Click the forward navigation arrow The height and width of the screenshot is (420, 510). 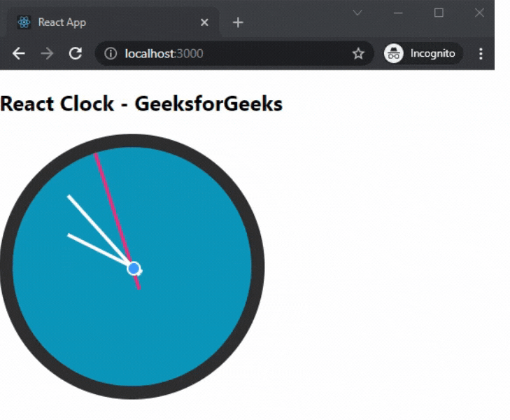pyautogui.click(x=47, y=53)
